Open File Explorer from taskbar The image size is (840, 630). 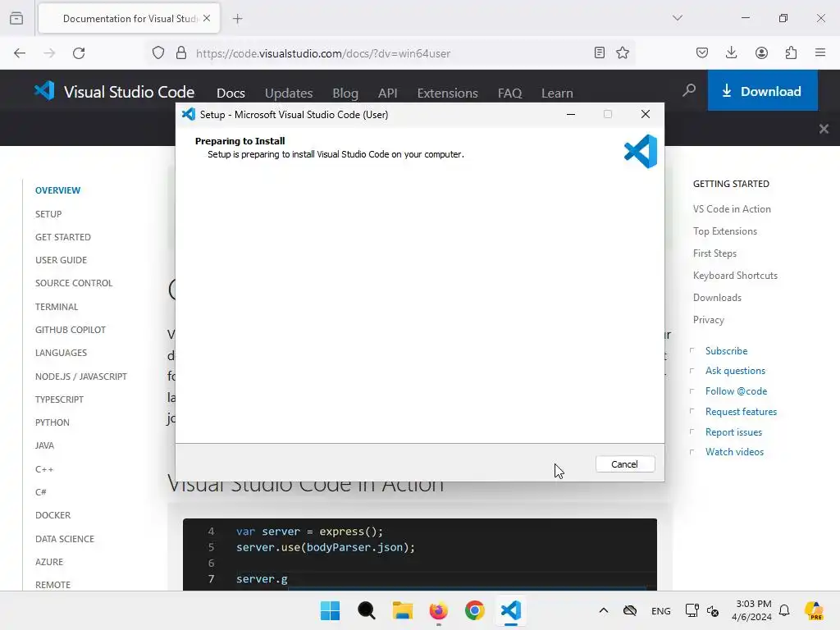[x=402, y=610]
